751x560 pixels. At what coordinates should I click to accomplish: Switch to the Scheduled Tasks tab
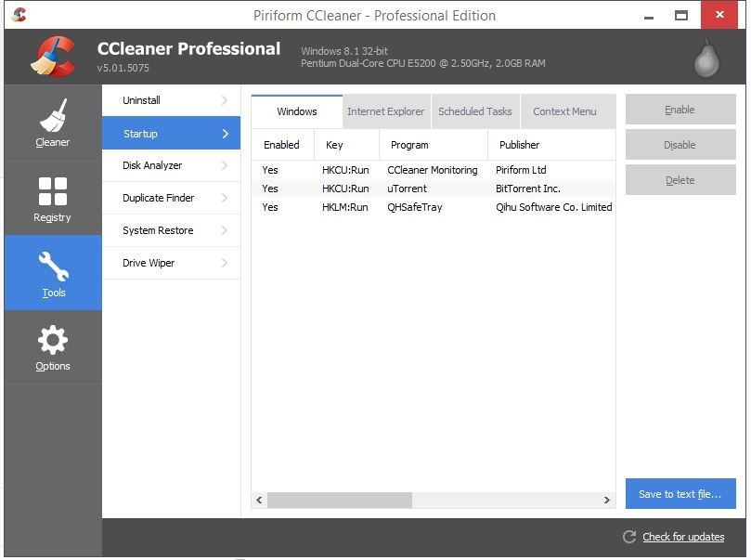tap(474, 111)
